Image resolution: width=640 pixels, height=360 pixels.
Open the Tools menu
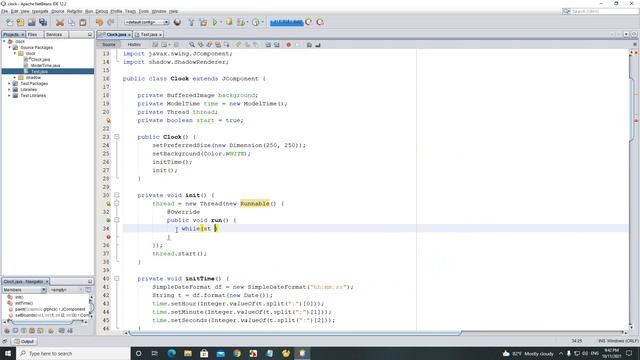point(144,11)
